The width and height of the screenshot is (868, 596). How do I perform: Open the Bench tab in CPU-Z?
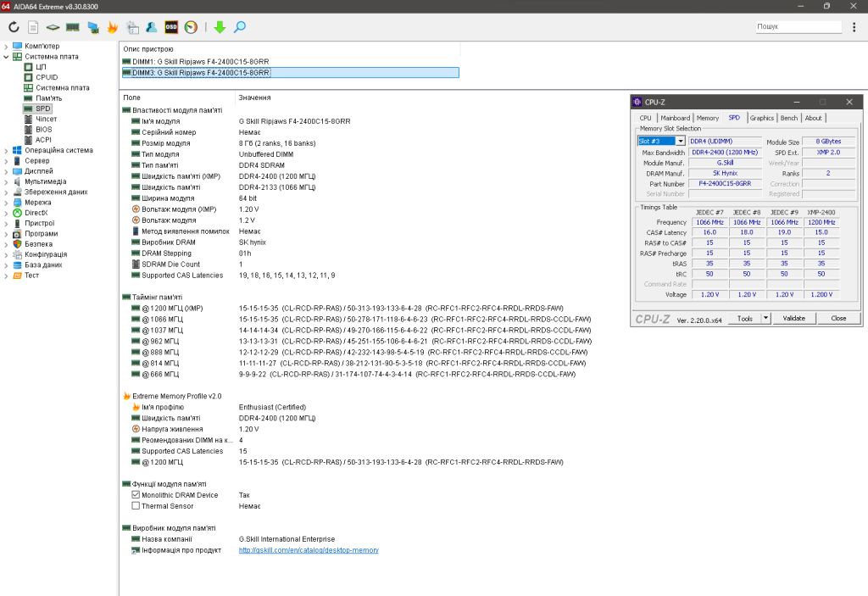789,118
